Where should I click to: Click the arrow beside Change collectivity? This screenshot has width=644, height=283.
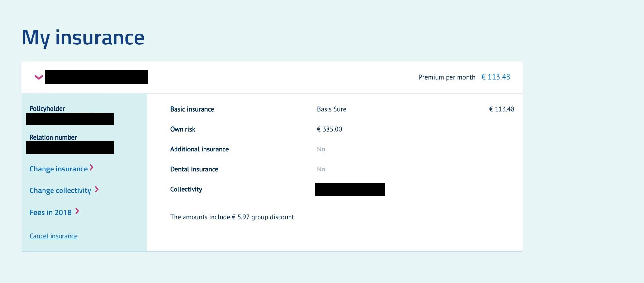[x=97, y=190]
